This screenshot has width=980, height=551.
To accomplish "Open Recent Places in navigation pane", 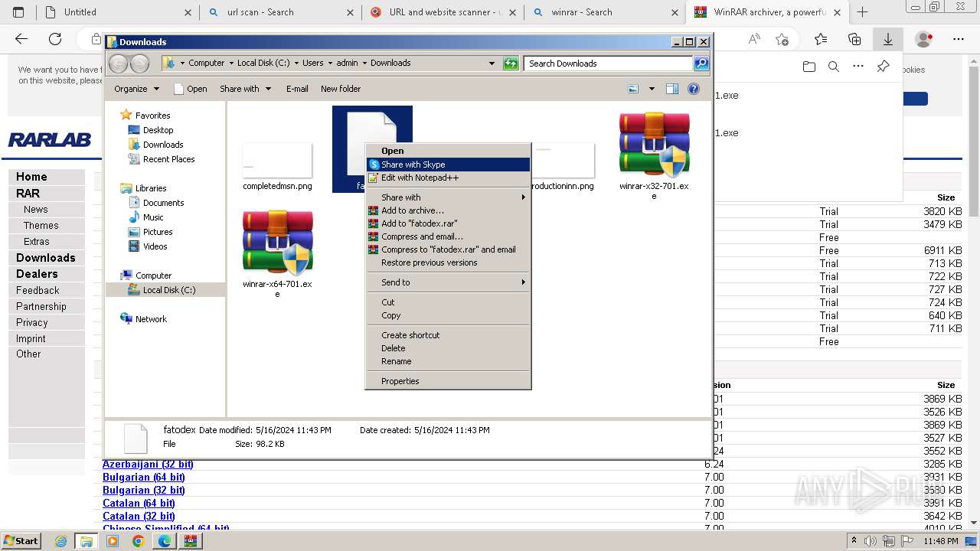I will pos(168,159).
